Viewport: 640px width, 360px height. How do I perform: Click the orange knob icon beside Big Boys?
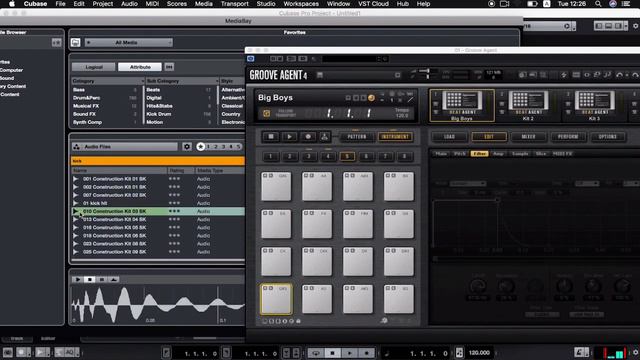[371, 98]
